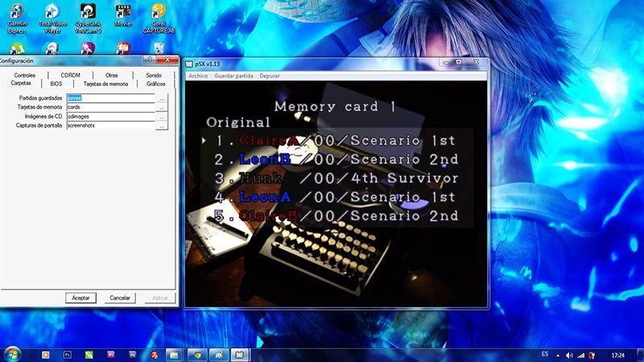Viewport: 644px width, 362px height.
Task: Click the Partidas guardadas input field
Action: coord(110,98)
